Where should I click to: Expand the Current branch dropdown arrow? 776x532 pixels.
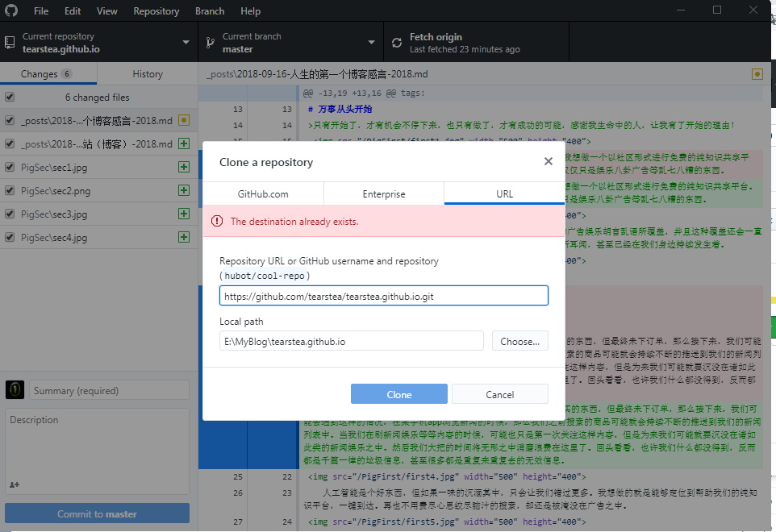click(372, 43)
